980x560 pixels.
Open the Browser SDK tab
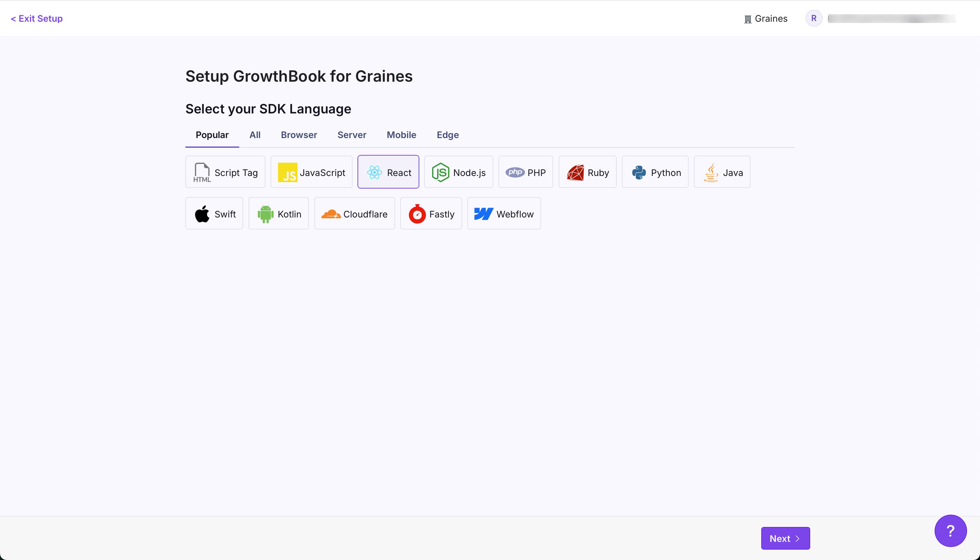pyautogui.click(x=299, y=134)
